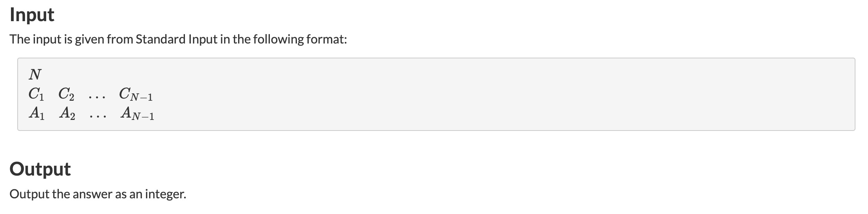Click the A1 term in the format block

pyautogui.click(x=37, y=114)
